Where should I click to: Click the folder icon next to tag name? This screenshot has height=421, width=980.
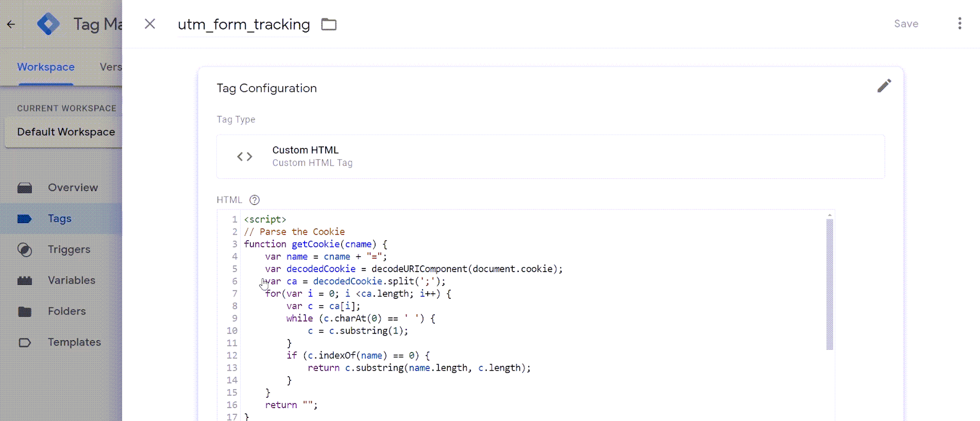tap(329, 25)
